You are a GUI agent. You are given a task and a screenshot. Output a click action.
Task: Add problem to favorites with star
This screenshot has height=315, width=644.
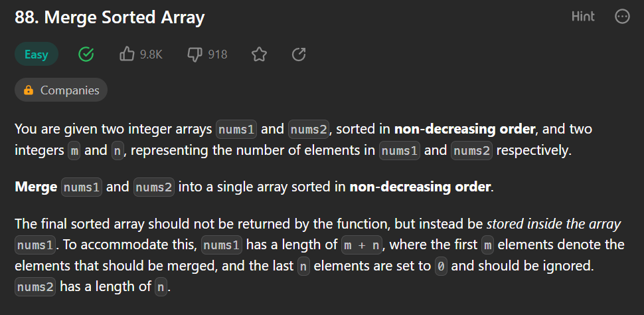[x=259, y=54]
